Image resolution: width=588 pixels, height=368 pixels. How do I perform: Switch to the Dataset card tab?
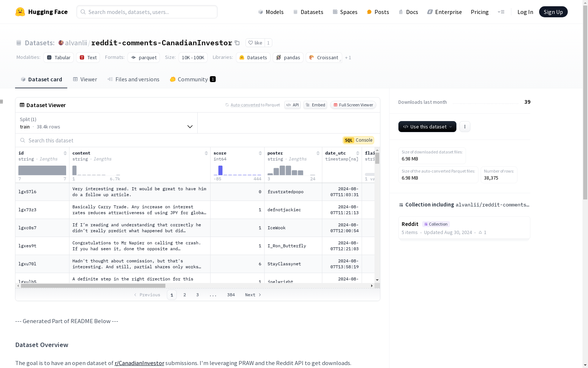tap(41, 79)
